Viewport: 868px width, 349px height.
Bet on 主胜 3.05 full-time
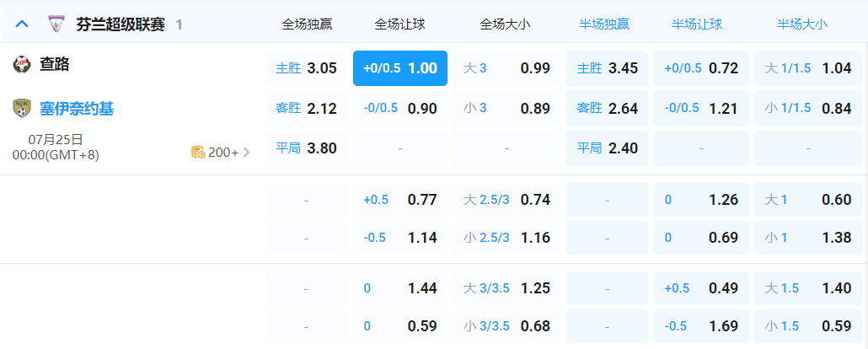coord(306,68)
